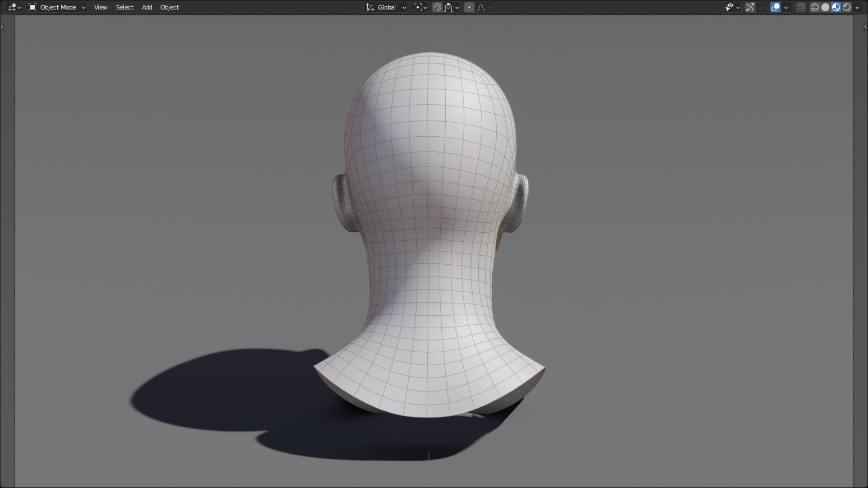Image resolution: width=868 pixels, height=488 pixels.
Task: Enable snapping with the magnet icon
Action: [x=437, y=7]
